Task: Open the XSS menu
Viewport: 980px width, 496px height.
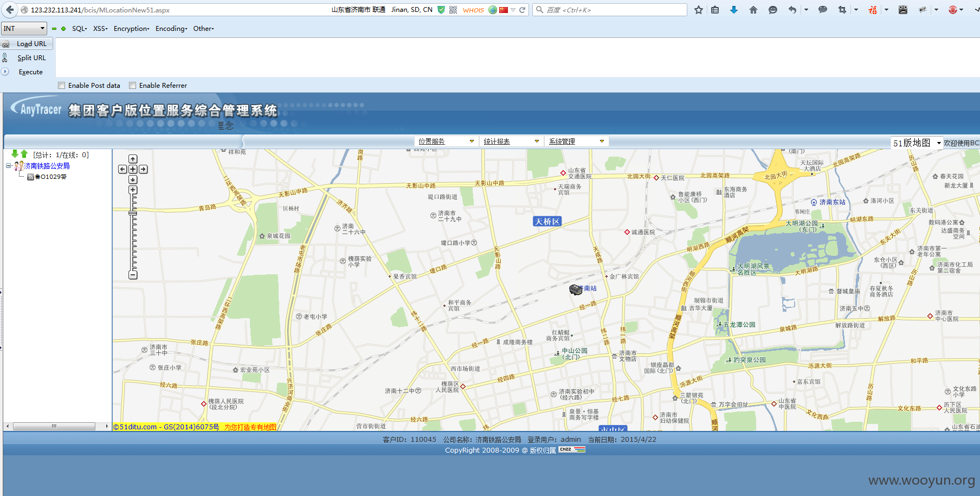Action: point(100,29)
